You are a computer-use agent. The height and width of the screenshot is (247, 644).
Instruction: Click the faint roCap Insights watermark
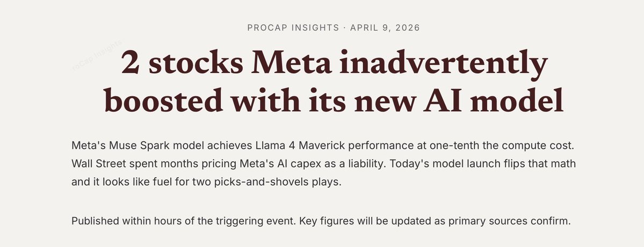point(97,56)
